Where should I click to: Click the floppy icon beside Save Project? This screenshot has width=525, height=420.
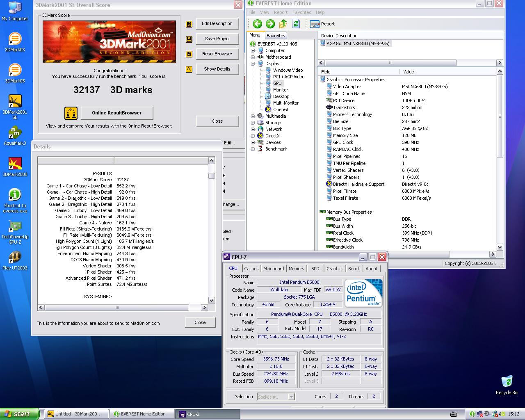coord(189,39)
